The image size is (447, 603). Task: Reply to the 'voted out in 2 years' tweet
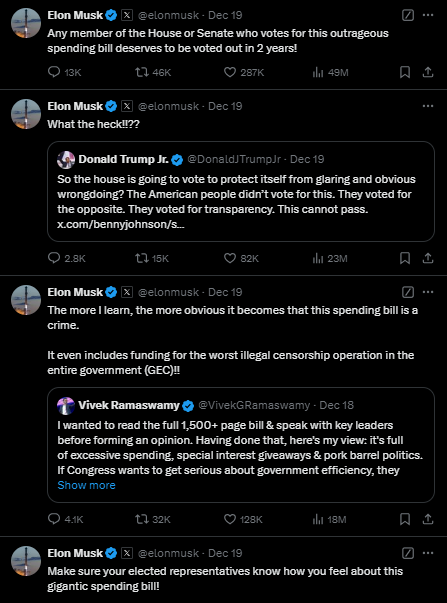coord(54,72)
